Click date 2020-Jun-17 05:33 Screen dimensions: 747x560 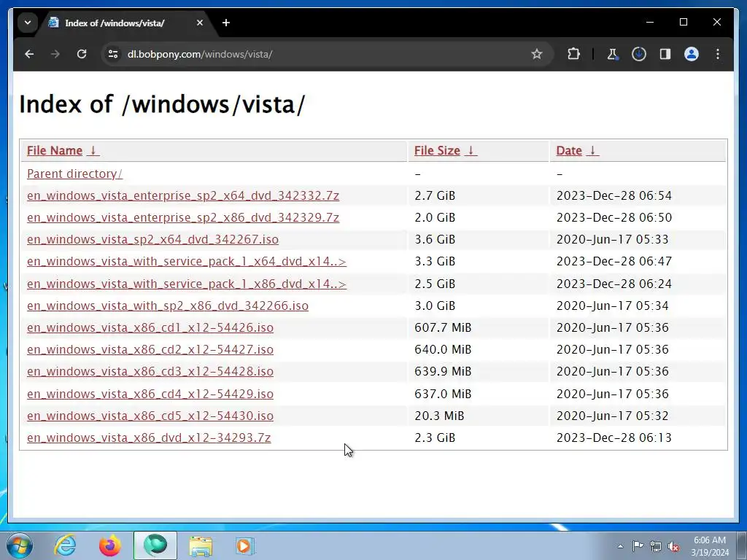pyautogui.click(x=612, y=239)
